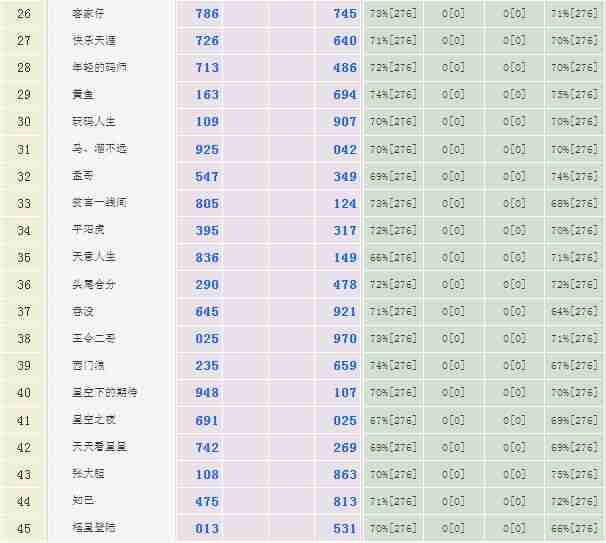This screenshot has width=606, height=543.
Task: Click the number 349 in row 32
Action: tap(344, 176)
